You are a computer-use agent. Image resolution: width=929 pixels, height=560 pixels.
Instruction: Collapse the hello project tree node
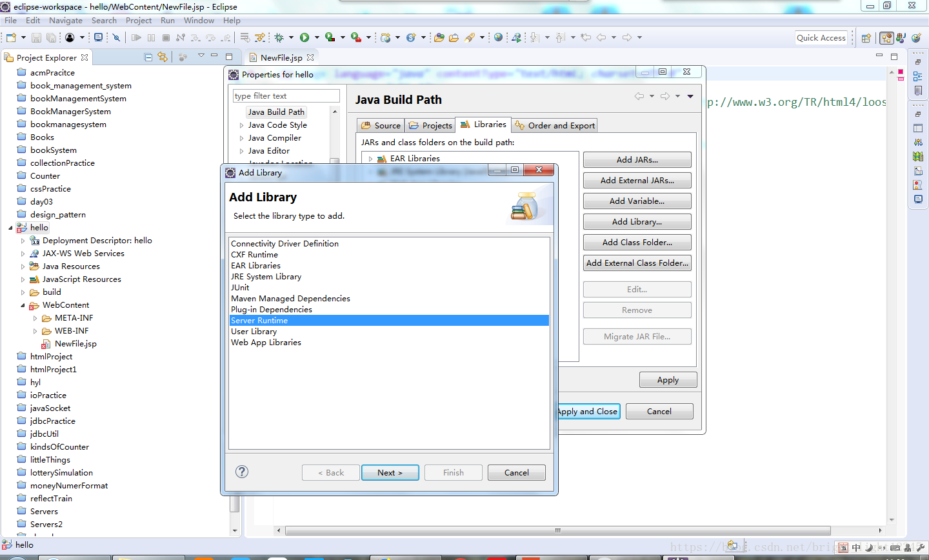click(x=10, y=228)
